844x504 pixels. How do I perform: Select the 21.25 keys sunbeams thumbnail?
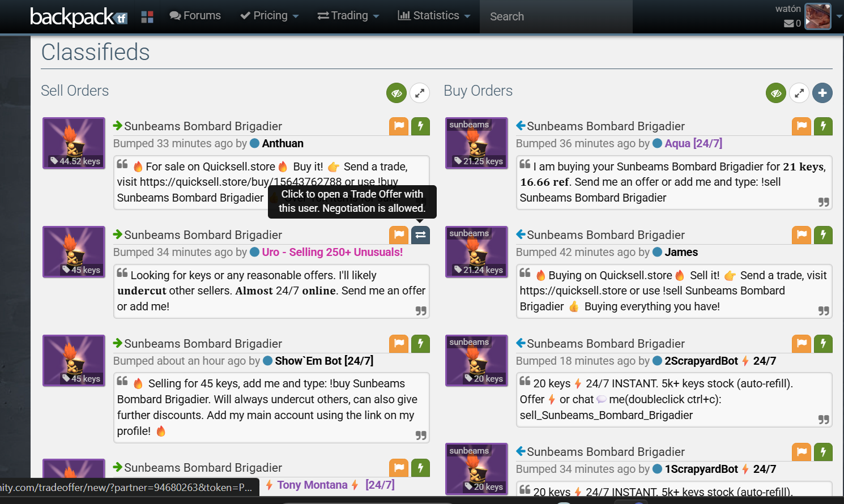(476, 143)
